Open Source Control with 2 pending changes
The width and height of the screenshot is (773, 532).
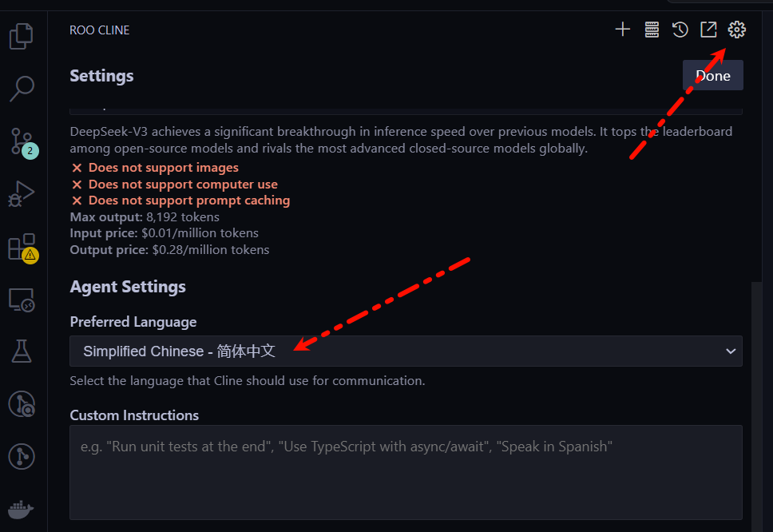(x=22, y=141)
